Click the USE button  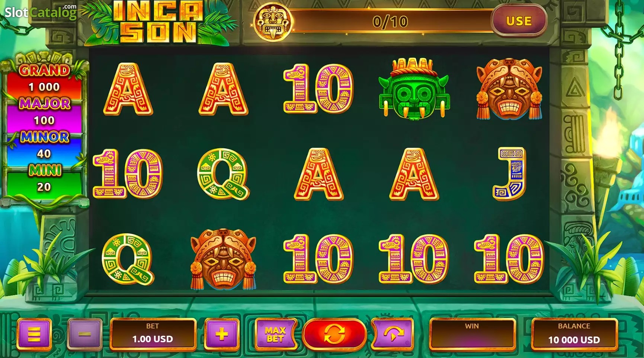[x=519, y=21]
